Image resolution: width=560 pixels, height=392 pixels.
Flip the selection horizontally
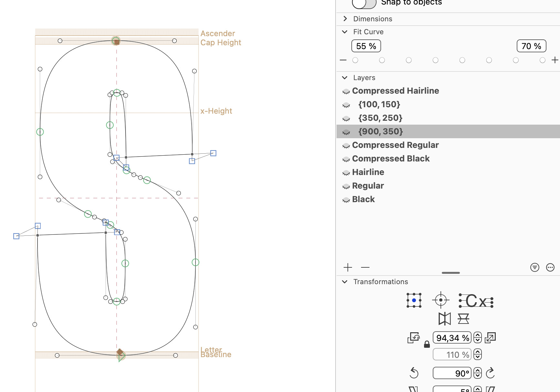444,319
